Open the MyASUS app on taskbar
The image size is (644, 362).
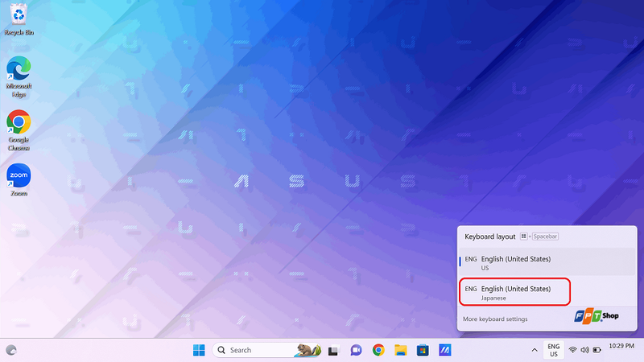[x=445, y=350]
